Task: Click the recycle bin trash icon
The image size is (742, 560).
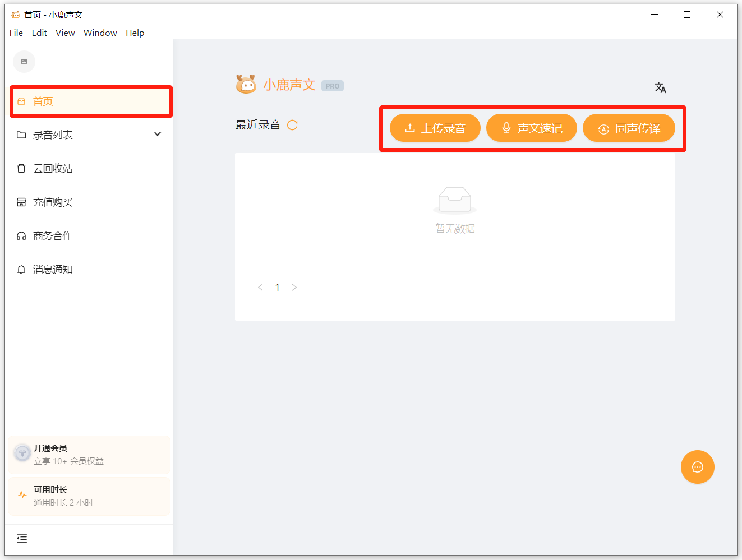Action: pos(21,168)
